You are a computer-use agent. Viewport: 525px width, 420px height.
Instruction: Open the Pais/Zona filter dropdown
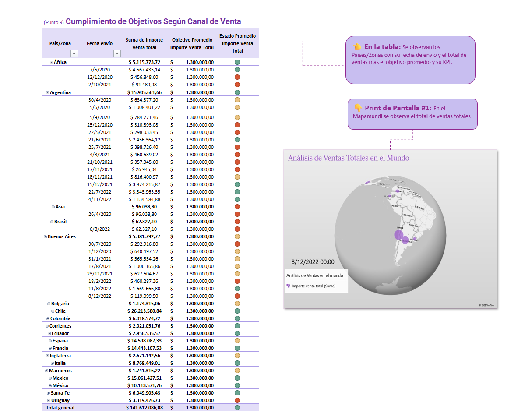tap(74, 53)
